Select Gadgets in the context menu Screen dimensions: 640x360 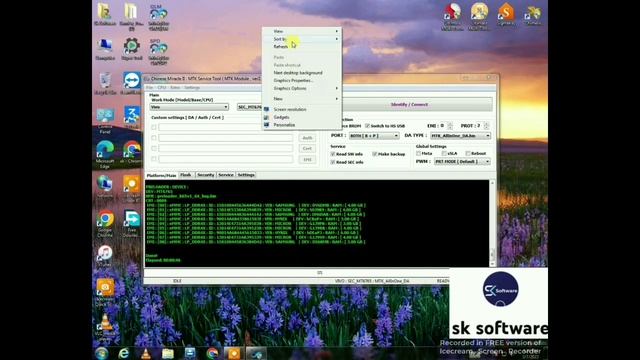coord(302,117)
